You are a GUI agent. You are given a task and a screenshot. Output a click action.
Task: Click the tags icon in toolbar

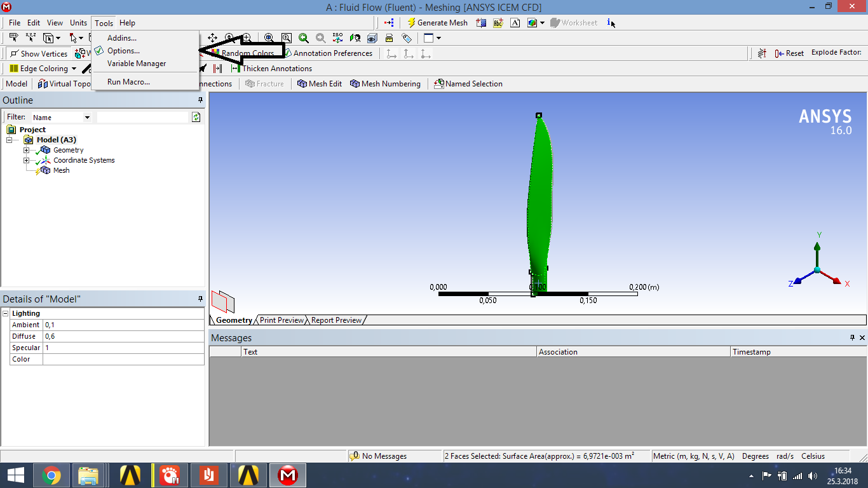point(407,38)
